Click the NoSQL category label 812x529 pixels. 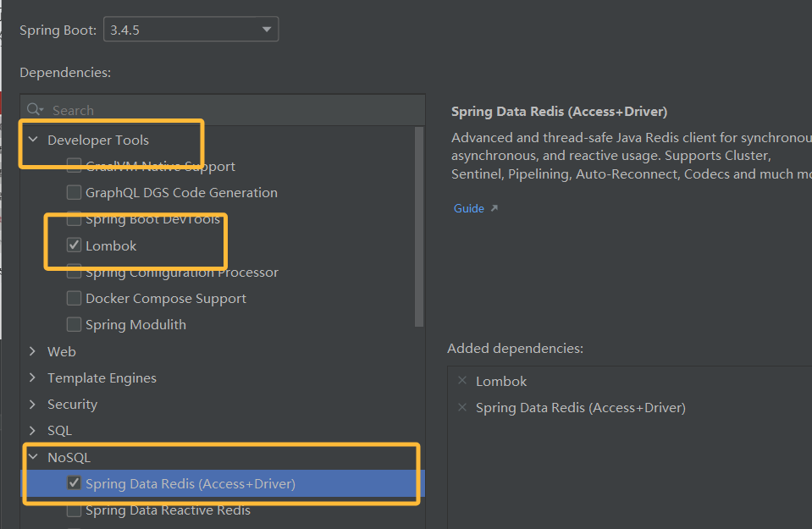pyautogui.click(x=69, y=458)
